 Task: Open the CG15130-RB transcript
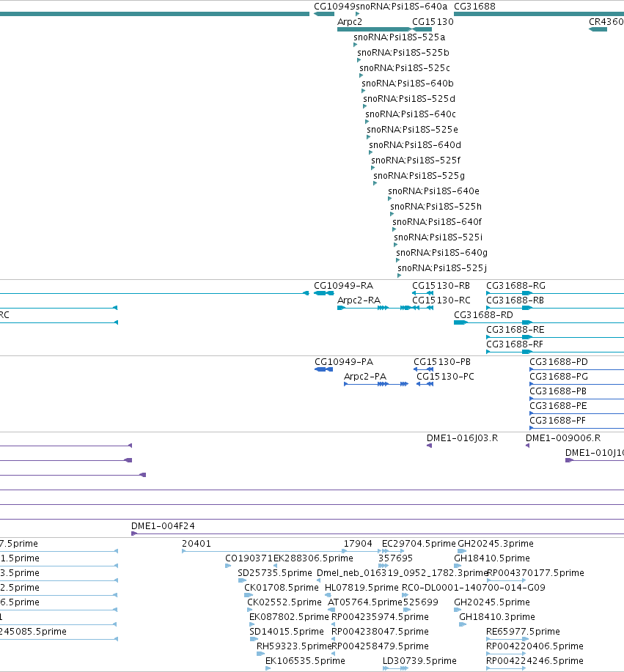(x=422, y=293)
